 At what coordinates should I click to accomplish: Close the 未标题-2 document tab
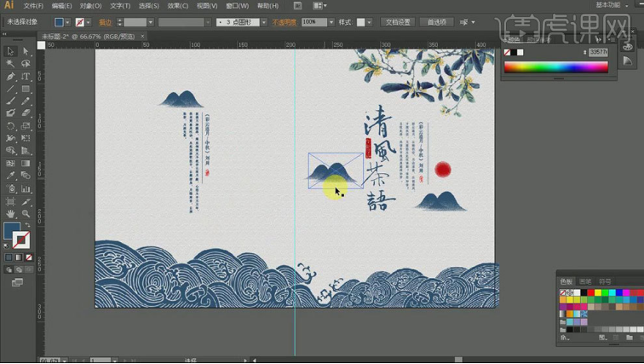tap(142, 37)
